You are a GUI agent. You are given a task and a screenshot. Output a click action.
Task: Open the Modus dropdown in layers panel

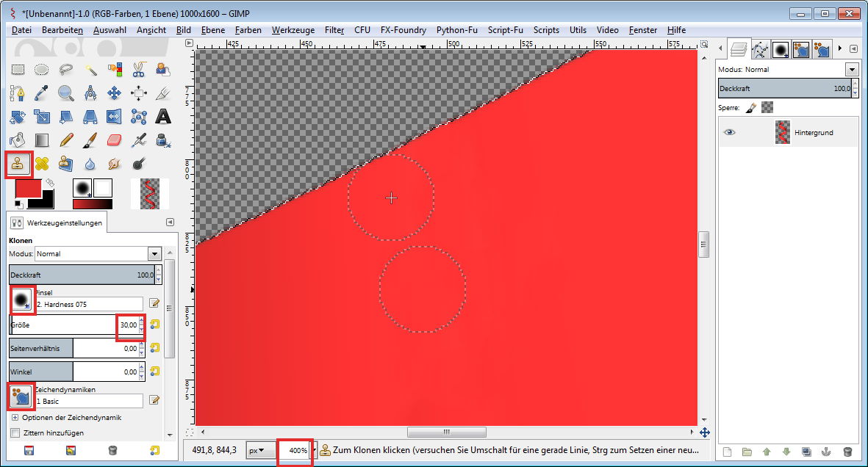tap(851, 69)
